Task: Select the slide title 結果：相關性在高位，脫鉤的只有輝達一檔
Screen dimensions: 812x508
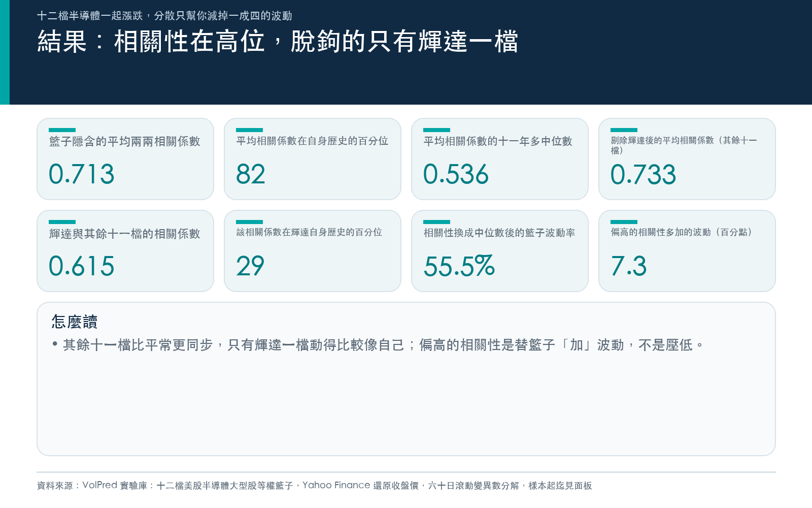Action: [278, 41]
